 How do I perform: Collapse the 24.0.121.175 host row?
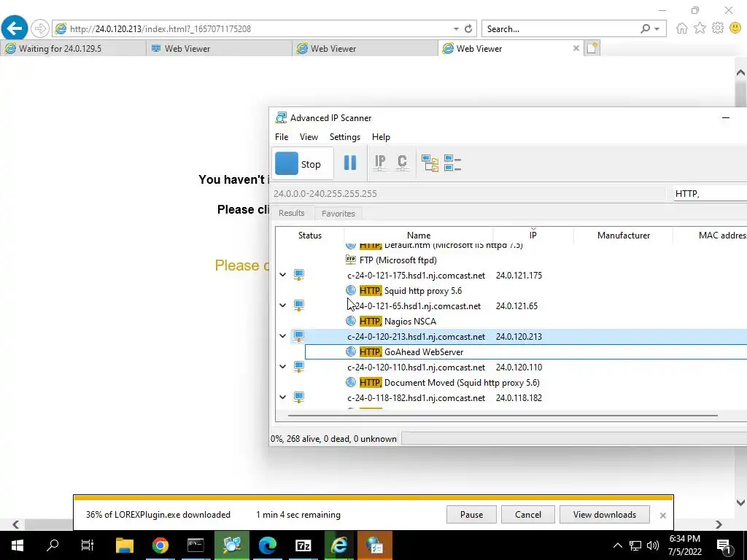(x=282, y=275)
